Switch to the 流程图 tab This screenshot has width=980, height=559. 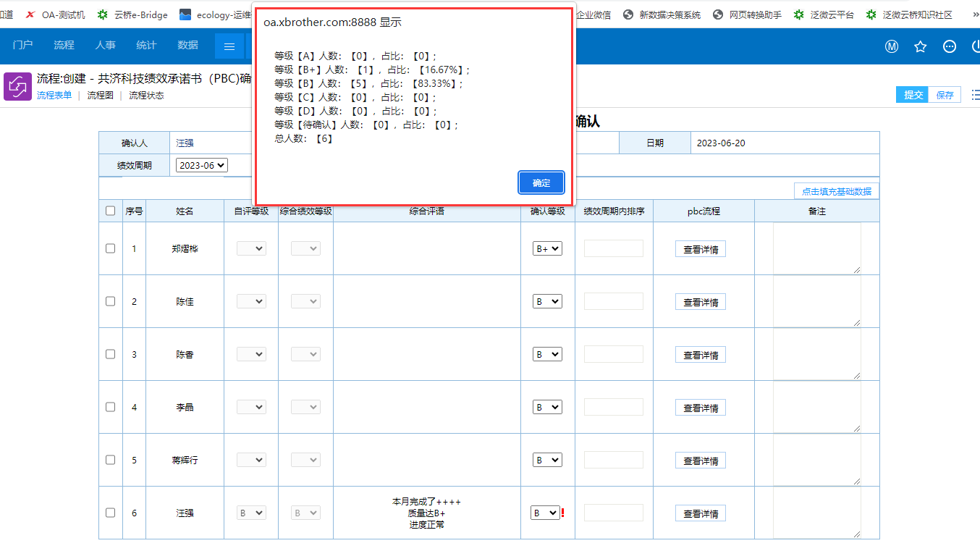click(x=101, y=95)
